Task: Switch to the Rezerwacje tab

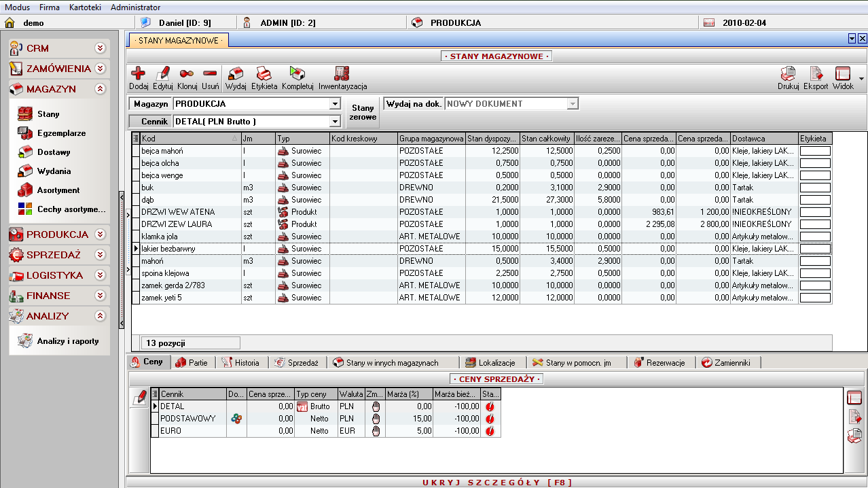Action: coord(662,363)
